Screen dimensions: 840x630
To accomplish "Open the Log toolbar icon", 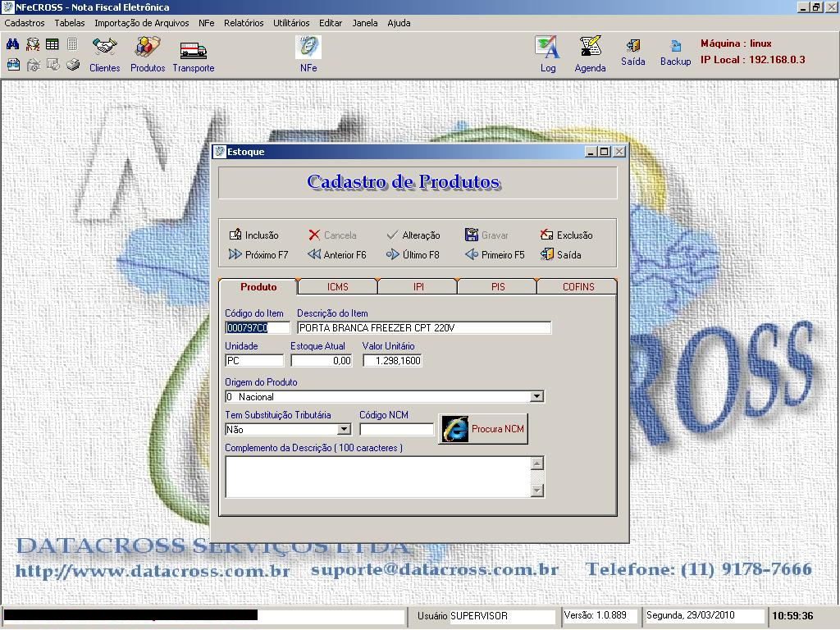I will [x=547, y=54].
